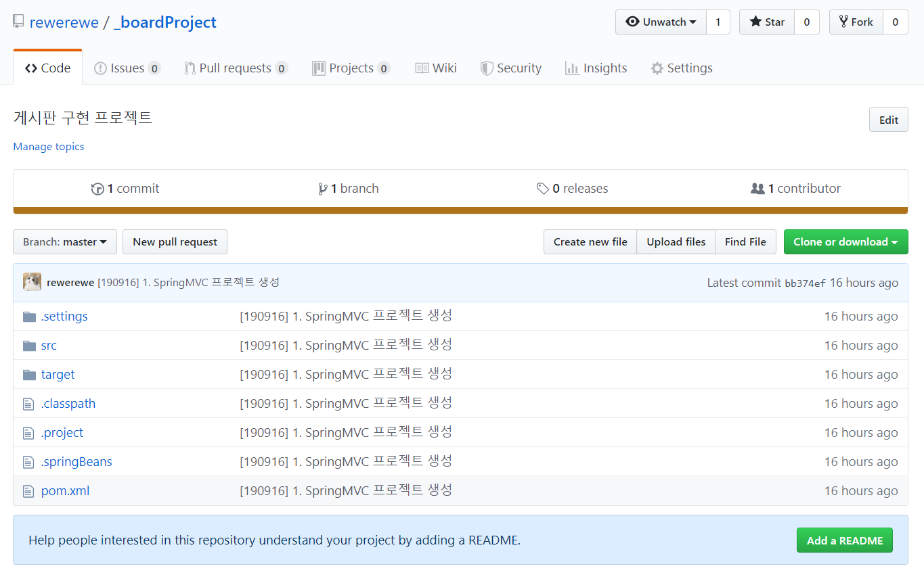Click the .project file icon
Screen dimensions: 924x581
pos(28,433)
